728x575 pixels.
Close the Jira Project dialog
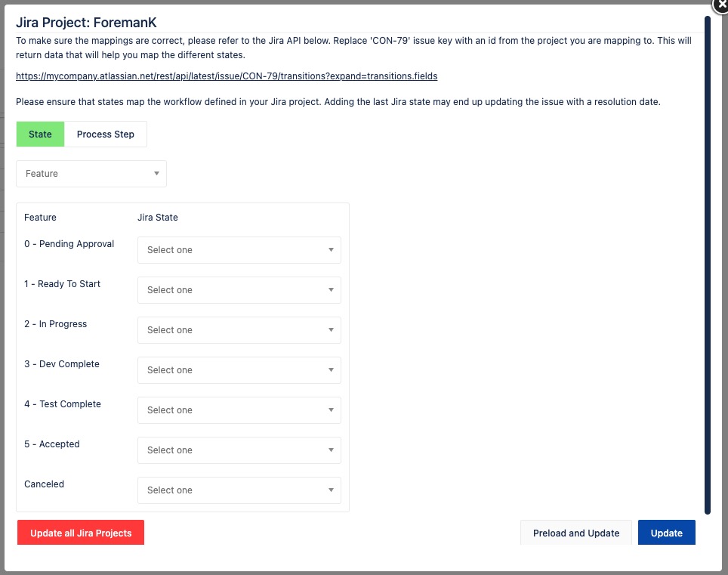[721, 5]
